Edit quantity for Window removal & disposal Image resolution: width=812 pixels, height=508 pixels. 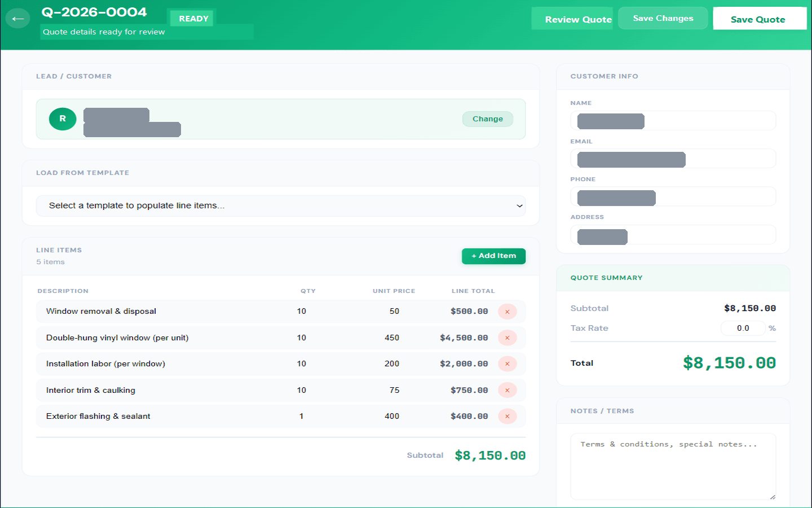[302, 312]
